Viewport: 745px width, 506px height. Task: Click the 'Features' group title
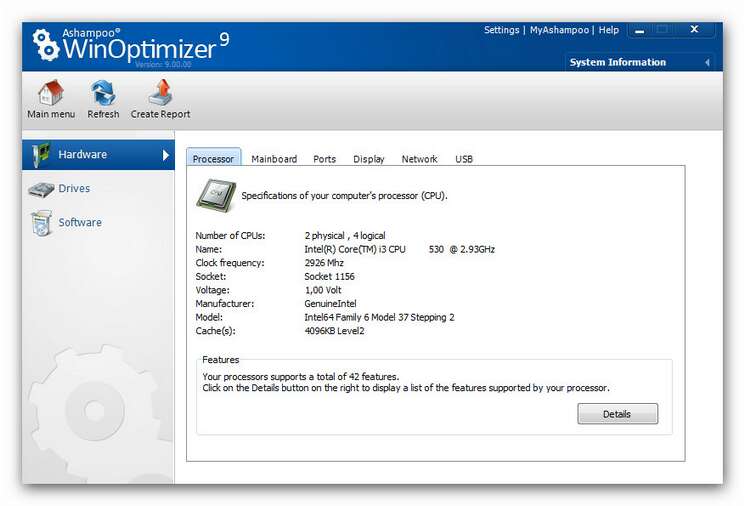(x=220, y=360)
